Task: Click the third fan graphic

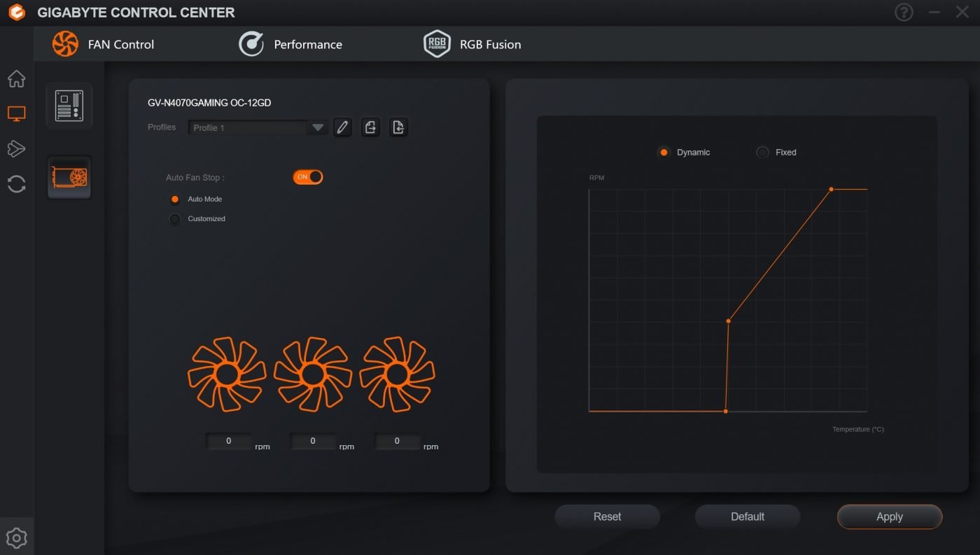Action: click(397, 374)
